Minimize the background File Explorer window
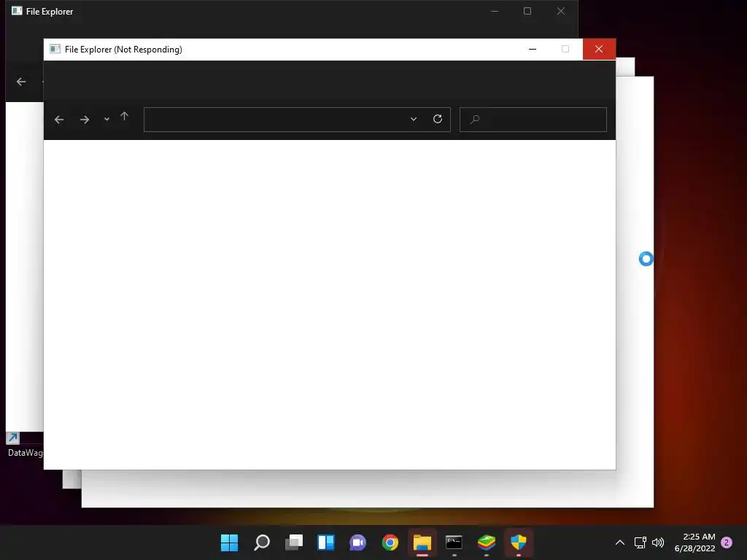This screenshot has width=747, height=560. pos(495,11)
